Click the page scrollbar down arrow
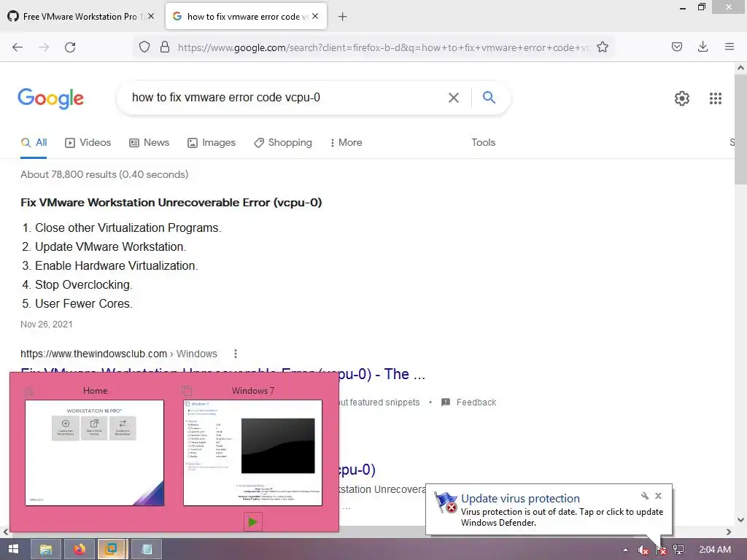 tap(740, 519)
